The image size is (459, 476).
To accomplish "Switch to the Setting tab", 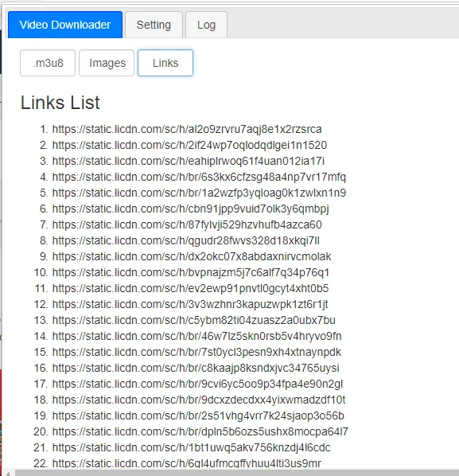I will point(154,25).
